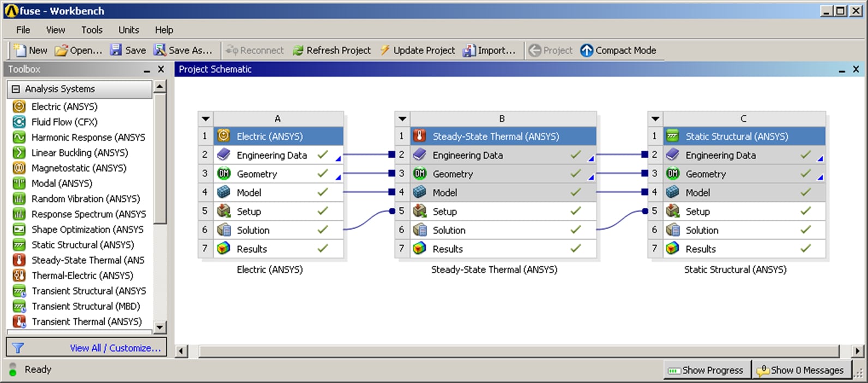868x383 pixels.
Task: Select Random Vibration (ANSYS) toolbox icon
Action: 19,199
